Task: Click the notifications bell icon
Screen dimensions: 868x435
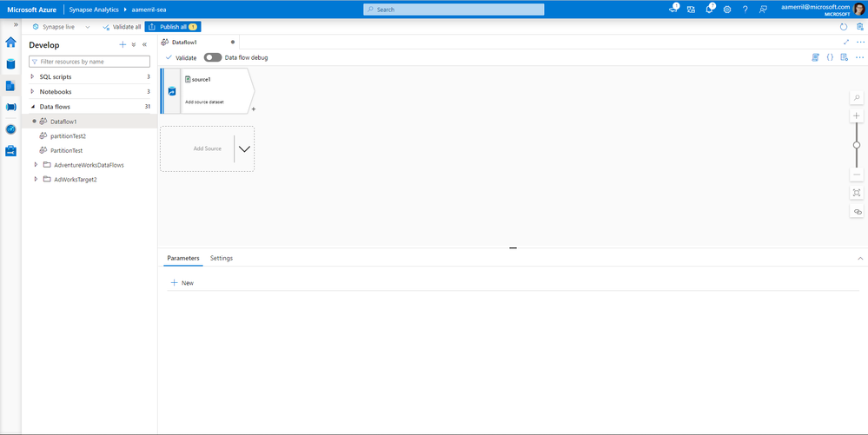Action: [x=709, y=9]
